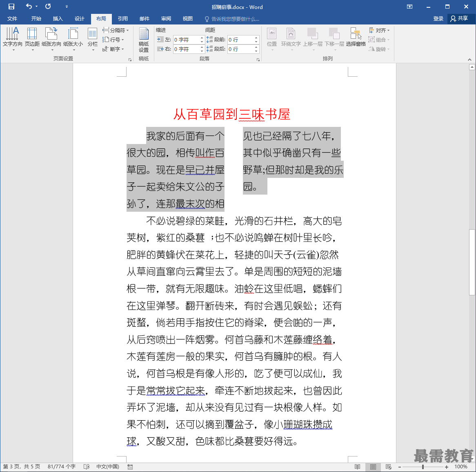Open the 页面设置 dialog launcher
This screenshot has height=472, width=476.
(x=130, y=60)
